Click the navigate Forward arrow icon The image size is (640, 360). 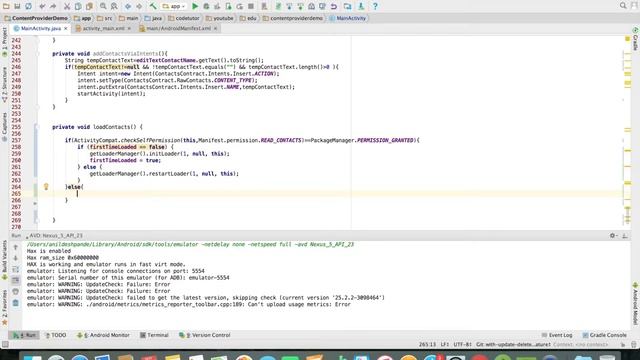click(x=139, y=6)
